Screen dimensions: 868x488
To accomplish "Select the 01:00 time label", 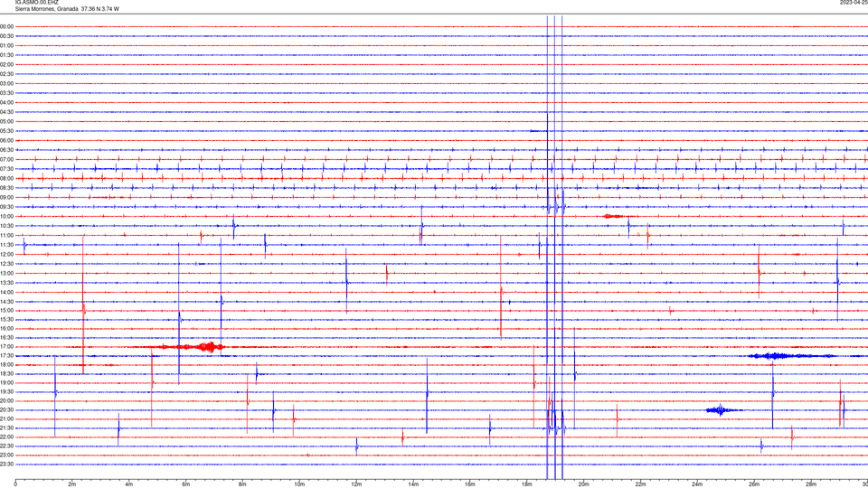I will [x=6, y=45].
